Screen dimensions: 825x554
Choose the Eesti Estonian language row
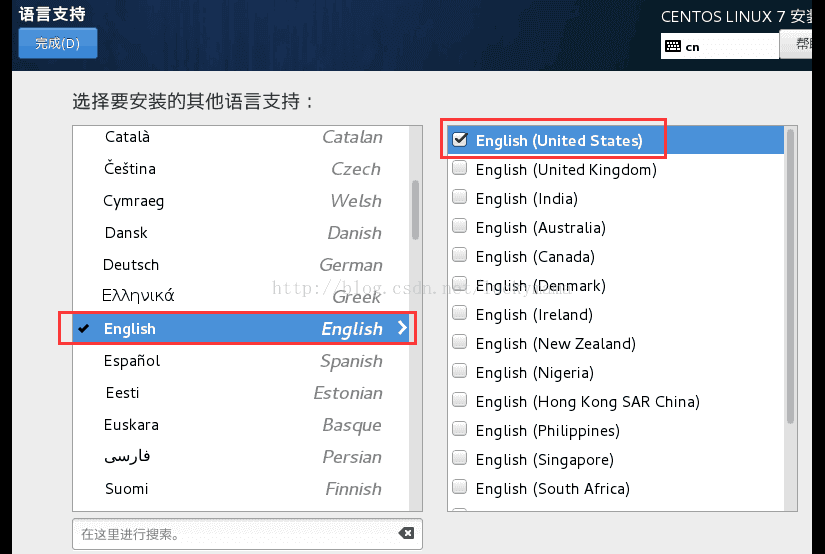pyautogui.click(x=240, y=393)
